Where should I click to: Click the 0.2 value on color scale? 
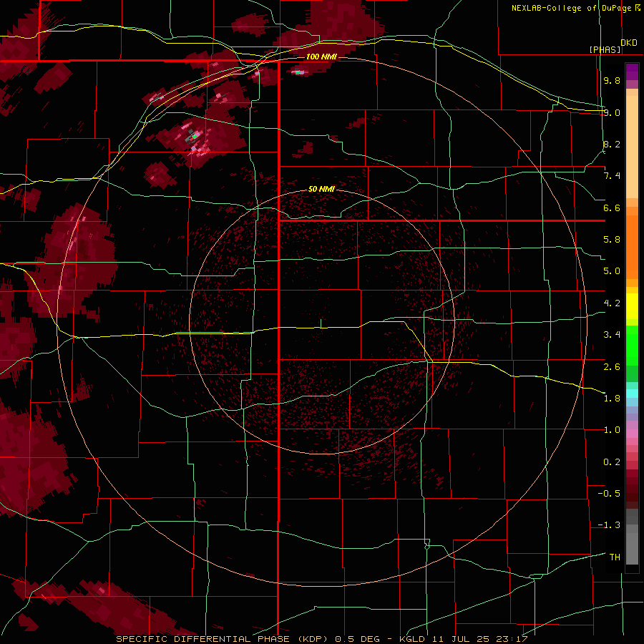612,462
